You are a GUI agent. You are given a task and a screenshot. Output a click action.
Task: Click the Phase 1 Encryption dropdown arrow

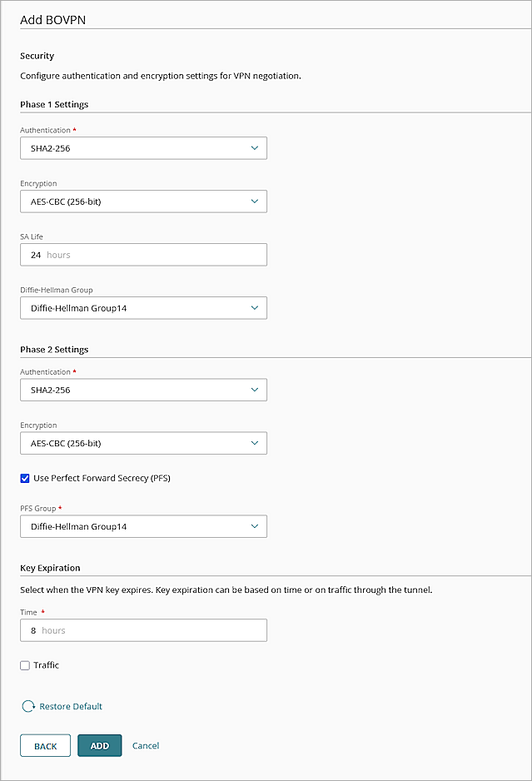pyautogui.click(x=255, y=201)
